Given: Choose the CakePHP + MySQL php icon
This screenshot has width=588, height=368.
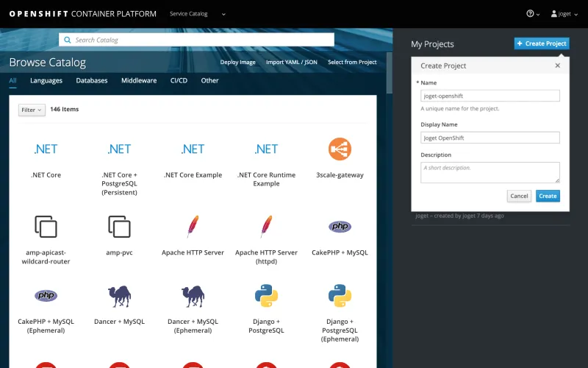Looking at the screenshot, I should tap(340, 226).
